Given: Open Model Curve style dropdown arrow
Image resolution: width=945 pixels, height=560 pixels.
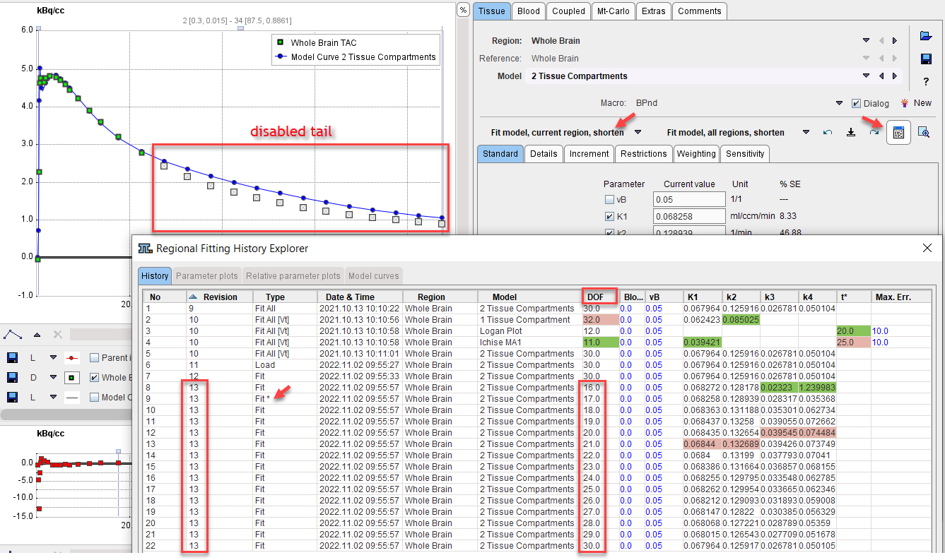Looking at the screenshot, I should (x=52, y=398).
